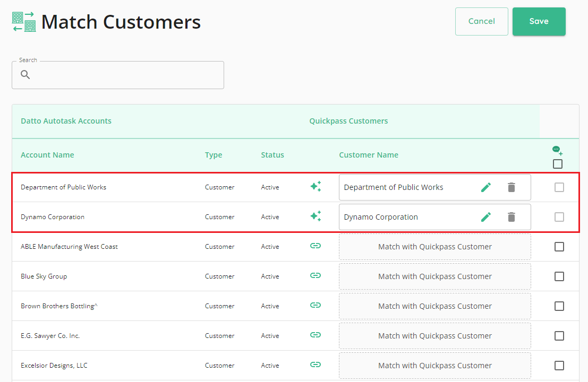Select the Dynamo Corporation account name
This screenshot has width=588, height=382.
53,217
